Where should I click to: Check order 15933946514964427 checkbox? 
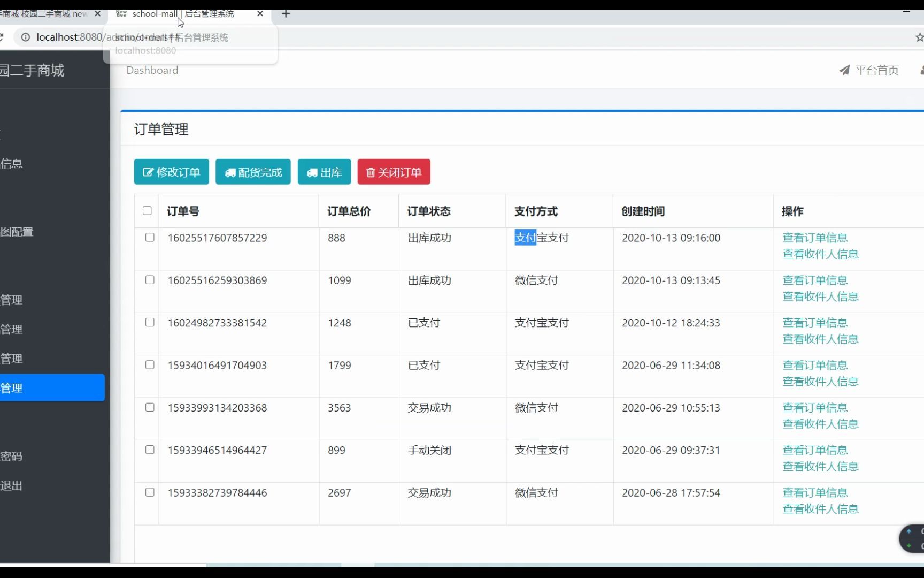point(150,450)
